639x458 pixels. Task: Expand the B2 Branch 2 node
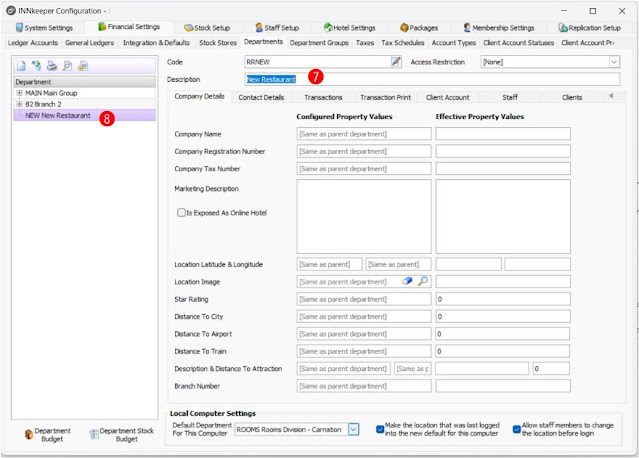click(19, 104)
